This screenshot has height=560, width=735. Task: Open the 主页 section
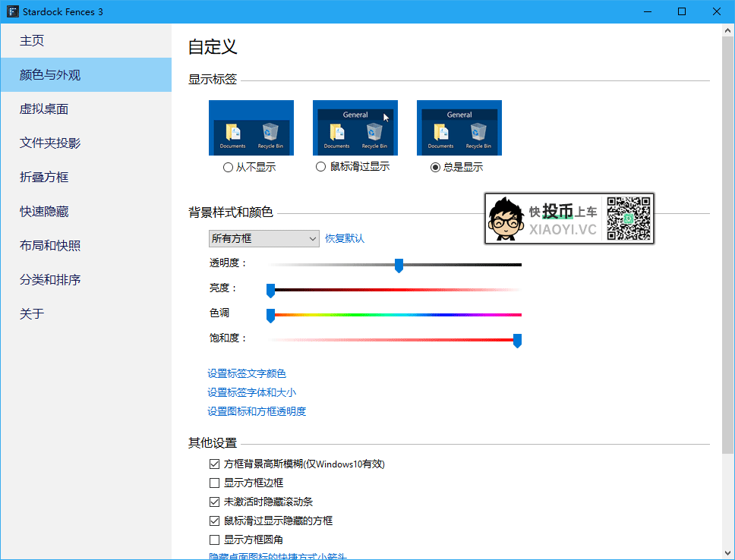point(86,41)
